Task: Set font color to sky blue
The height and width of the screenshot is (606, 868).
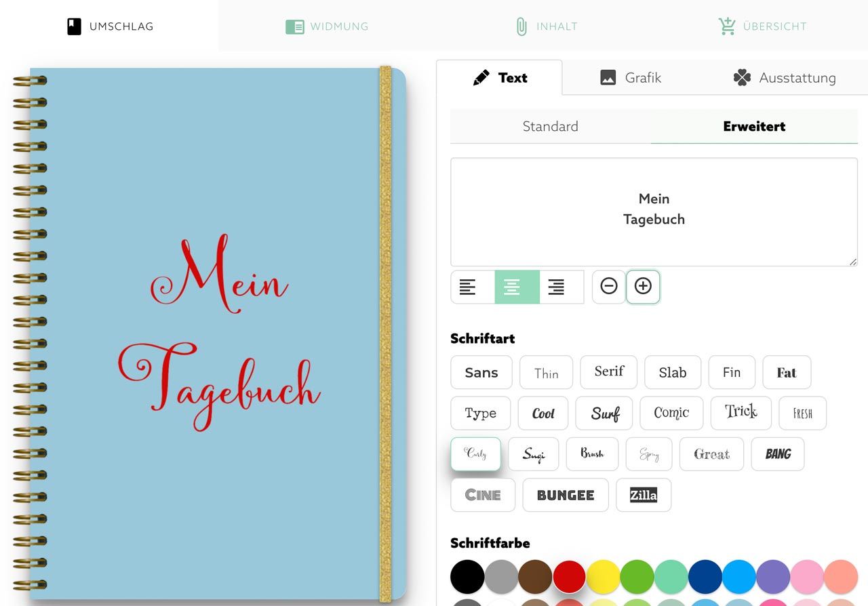Action: click(x=739, y=577)
